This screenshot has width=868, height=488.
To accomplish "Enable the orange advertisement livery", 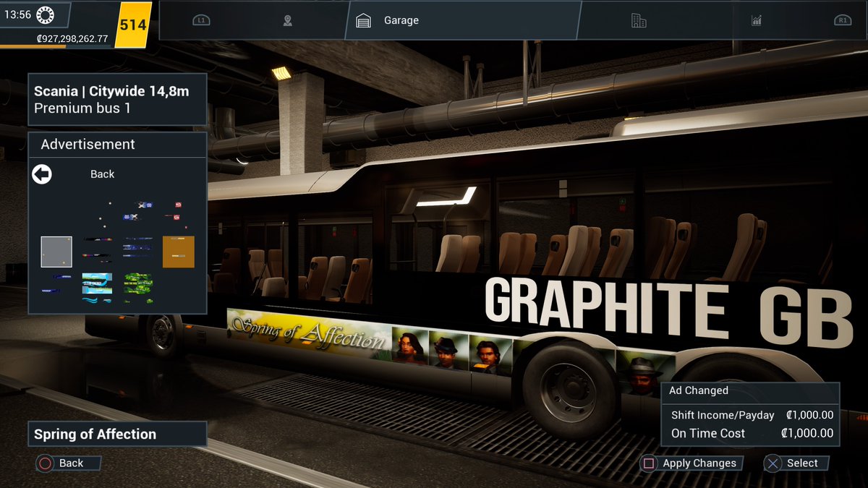I will [x=178, y=252].
